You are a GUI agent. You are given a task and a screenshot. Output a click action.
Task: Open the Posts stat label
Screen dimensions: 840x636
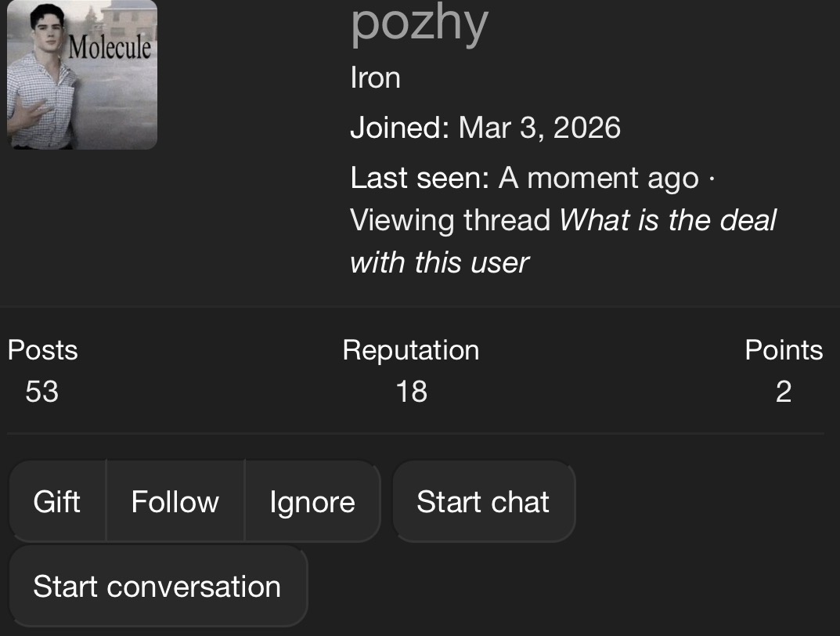(43, 350)
